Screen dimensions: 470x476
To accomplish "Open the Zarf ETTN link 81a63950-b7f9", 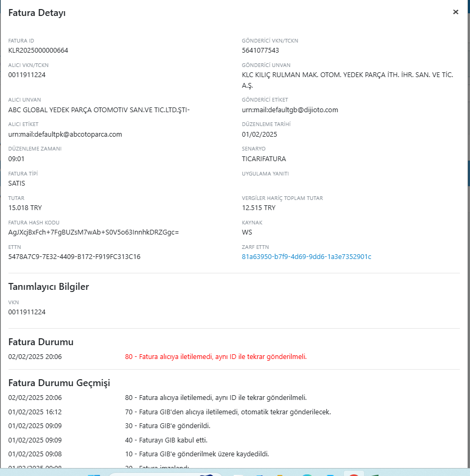I will 306,257.
